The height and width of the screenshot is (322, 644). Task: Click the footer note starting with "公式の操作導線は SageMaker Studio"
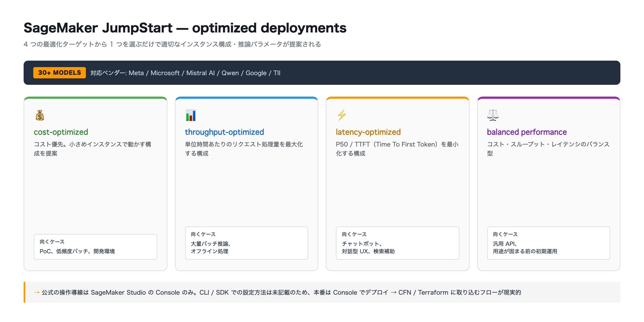click(277, 292)
